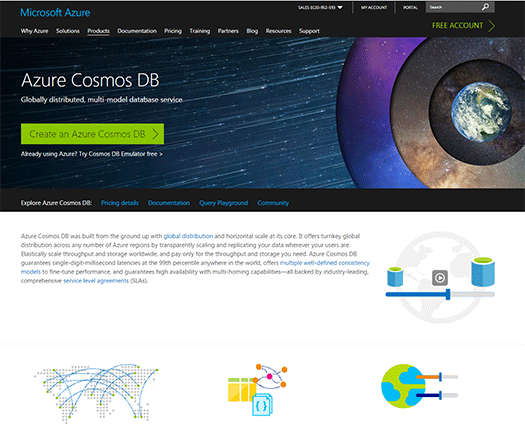Viewport: 525px width, 429px height.
Task: Open the Pricing menu item
Action: point(173,31)
